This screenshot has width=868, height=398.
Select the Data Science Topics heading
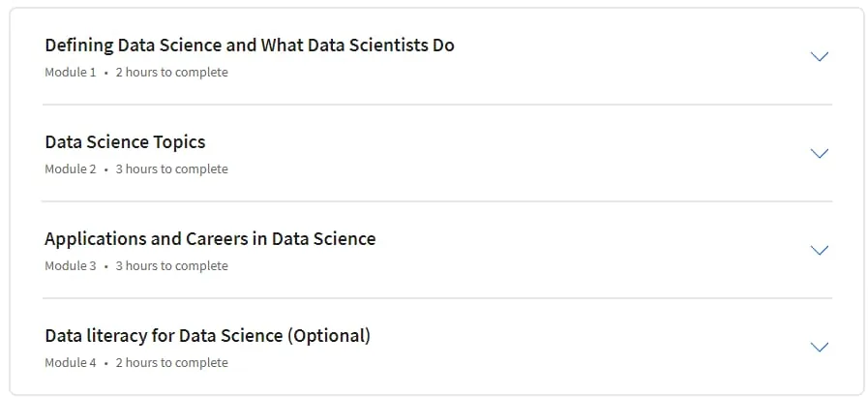tap(125, 142)
